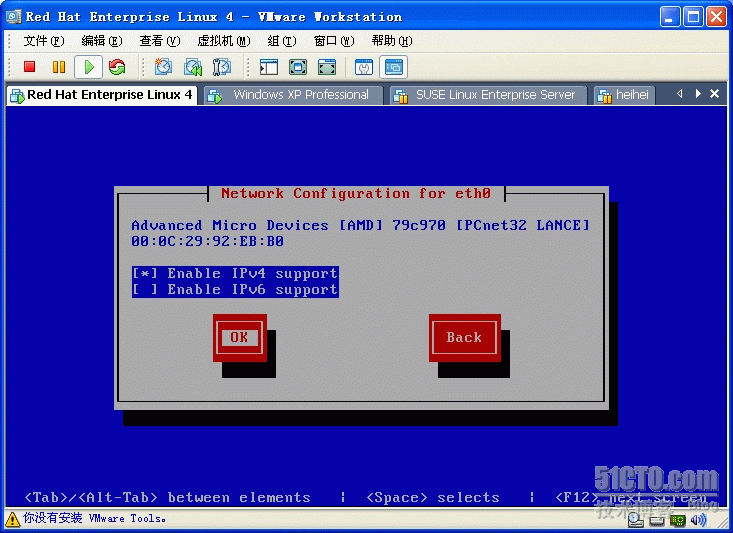
Task: Open the 帮助(H) menu
Action: tap(392, 41)
